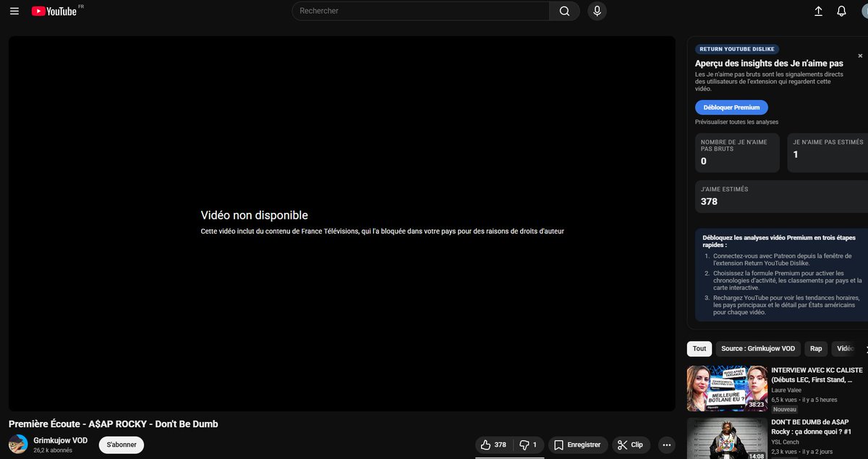Screen dimensions: 868x459
Task: Click the video title Première Écoute
Action: (x=114, y=424)
